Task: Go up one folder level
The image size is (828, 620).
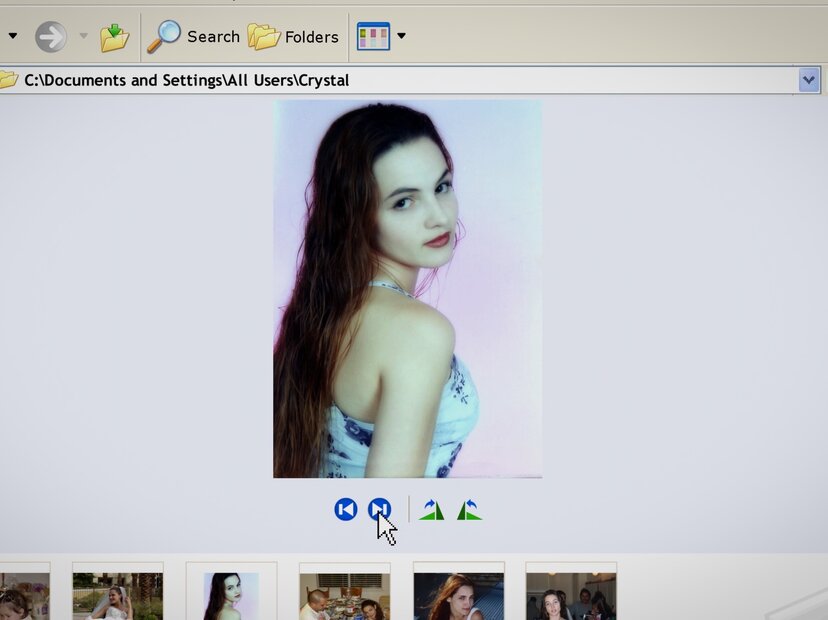Action: pyautogui.click(x=115, y=37)
